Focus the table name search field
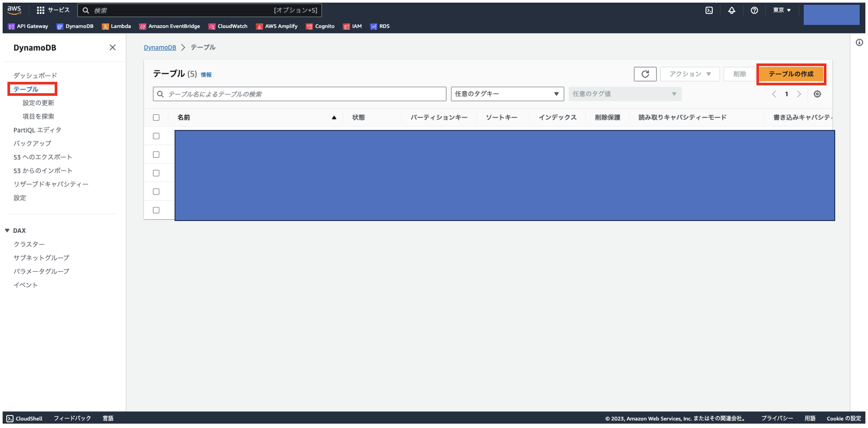This screenshot has height=428, width=868. pyautogui.click(x=300, y=94)
